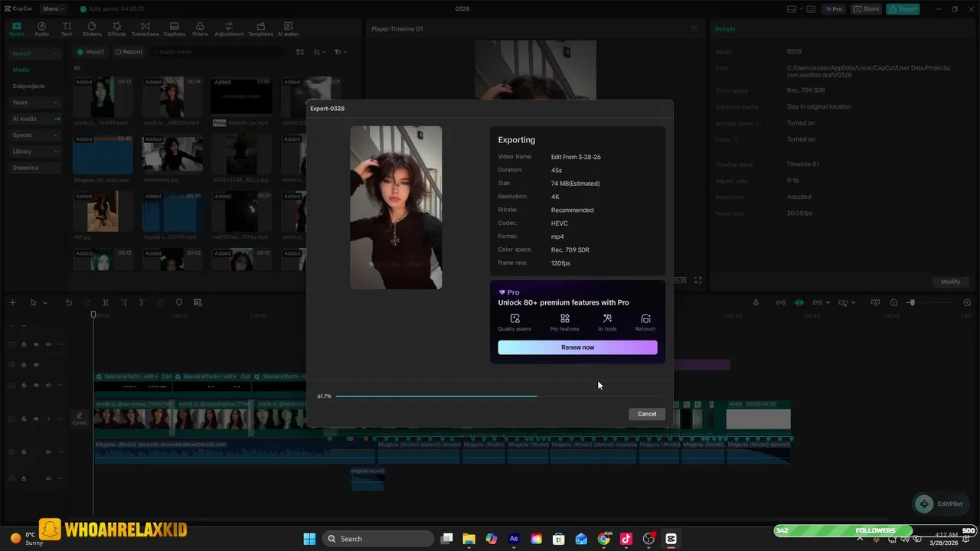The width and height of the screenshot is (980, 551).
Task: Click the marker shield icon in timeline toolbar
Action: click(179, 303)
